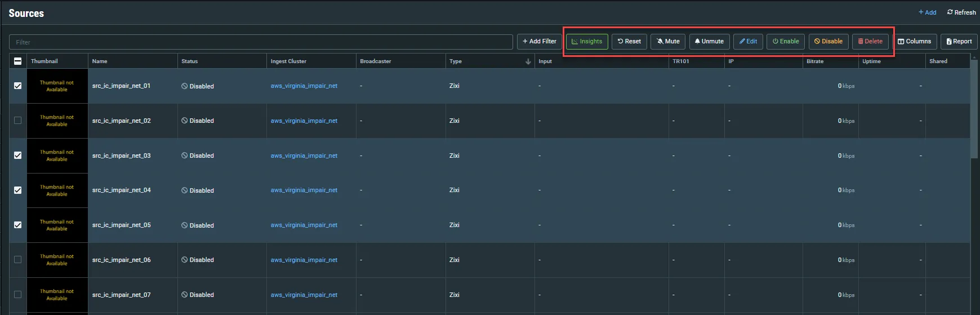Toggle the select-all header checkbox

17,61
